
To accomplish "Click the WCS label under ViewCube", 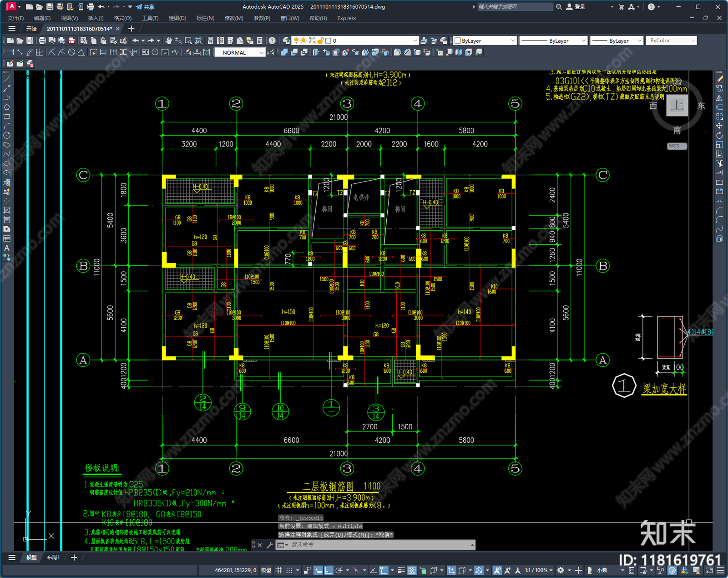I will (677, 146).
